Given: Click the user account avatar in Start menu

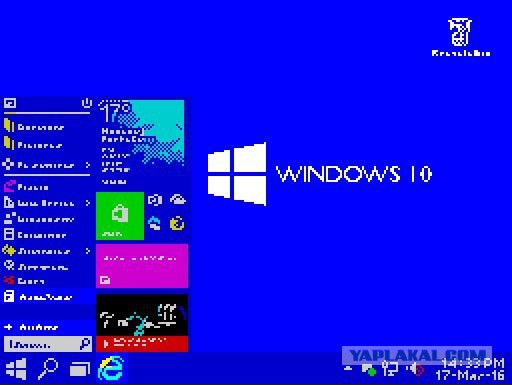Looking at the screenshot, I should (x=10, y=103).
